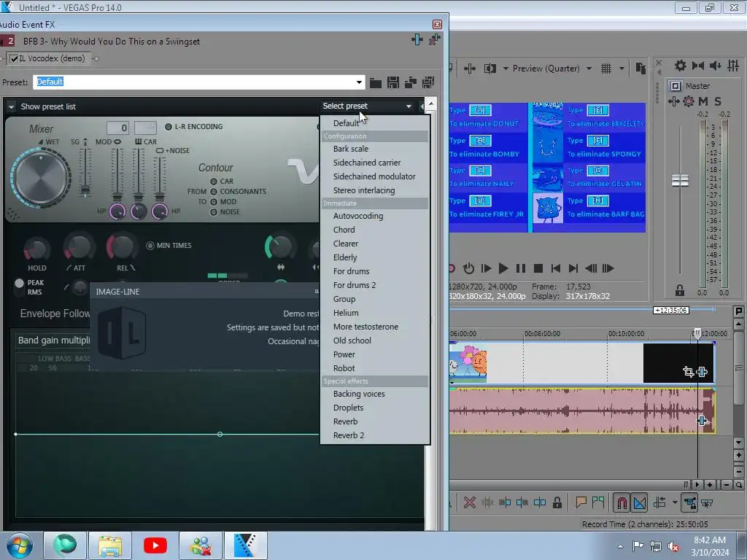747x560 pixels.
Task: Click split event icon in timeline toolbar
Action: pos(540,502)
